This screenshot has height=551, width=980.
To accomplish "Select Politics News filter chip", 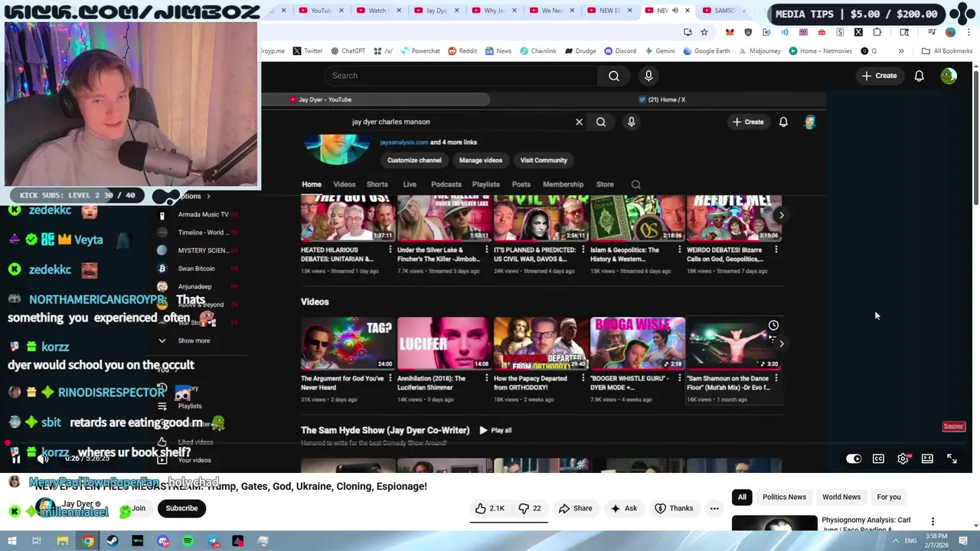I will 784,497.
